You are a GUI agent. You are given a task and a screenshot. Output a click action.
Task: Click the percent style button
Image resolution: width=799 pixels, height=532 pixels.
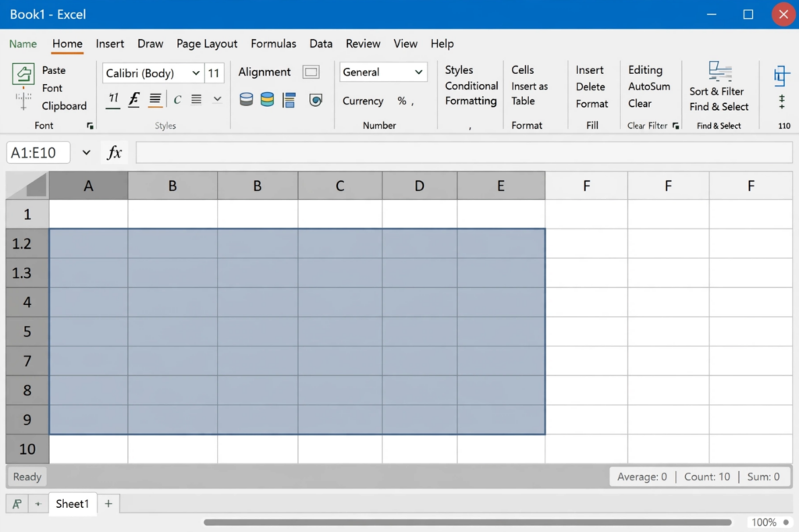402,101
